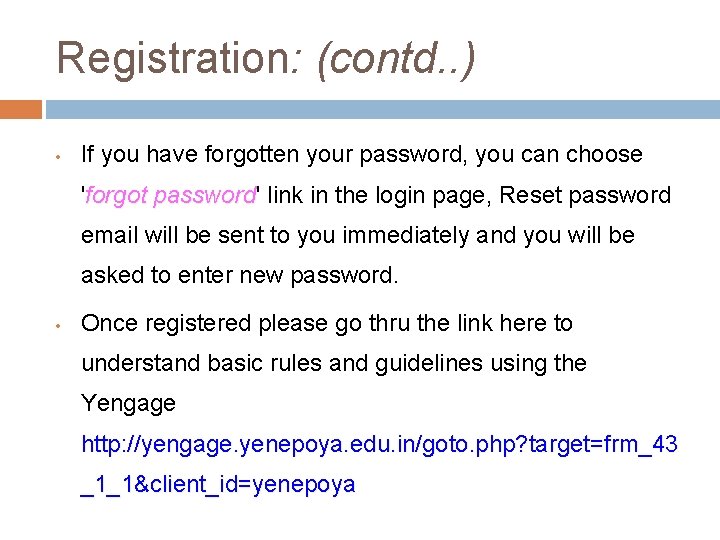Click the blue horizontal divider bar
The image size is (720, 540).
382,109
